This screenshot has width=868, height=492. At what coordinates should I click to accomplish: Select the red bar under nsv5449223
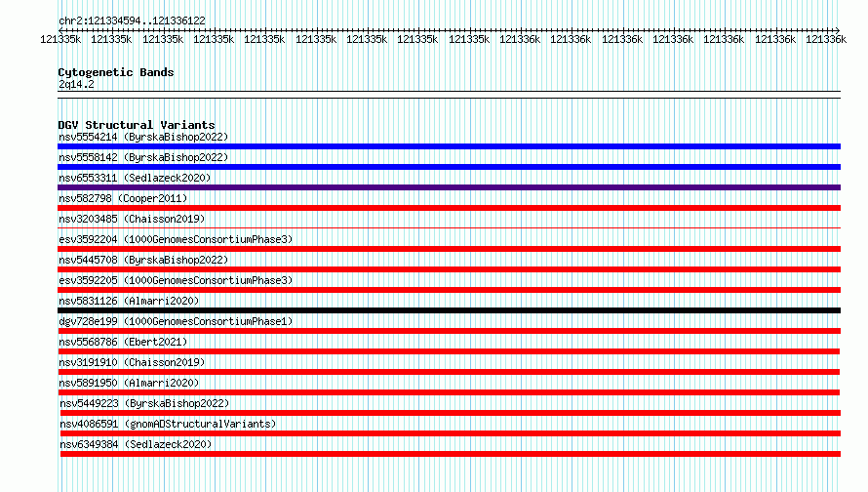[x=450, y=413]
